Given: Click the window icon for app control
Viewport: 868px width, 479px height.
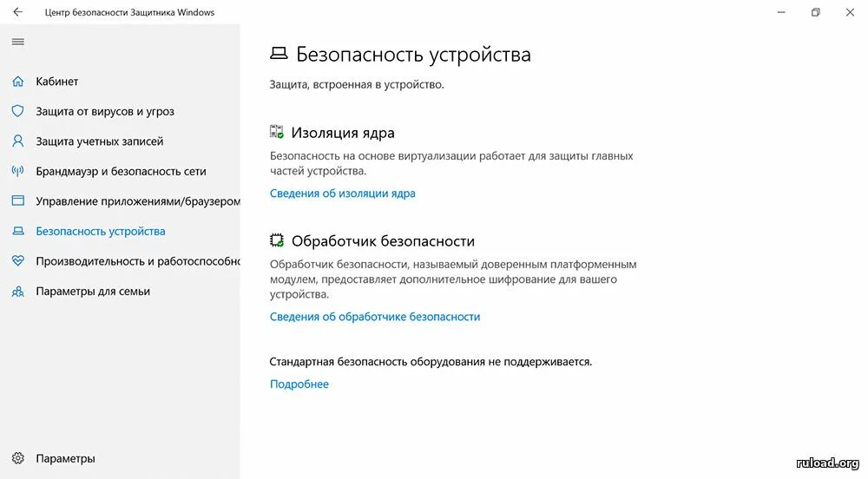Looking at the screenshot, I should [x=17, y=200].
